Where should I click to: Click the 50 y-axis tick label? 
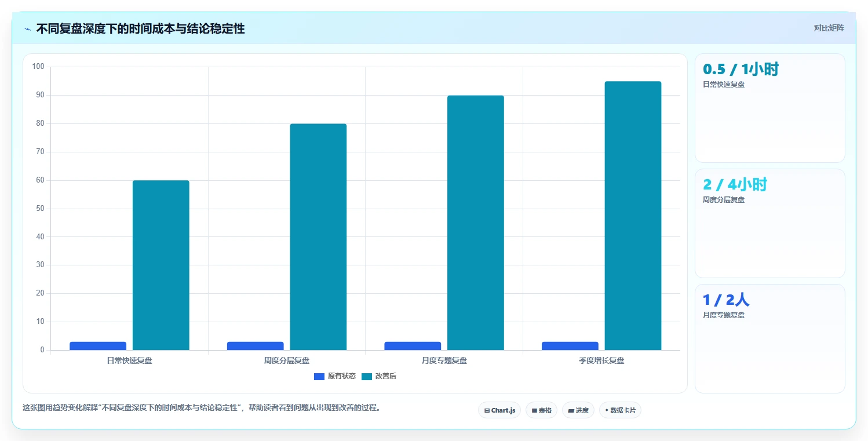click(40, 209)
